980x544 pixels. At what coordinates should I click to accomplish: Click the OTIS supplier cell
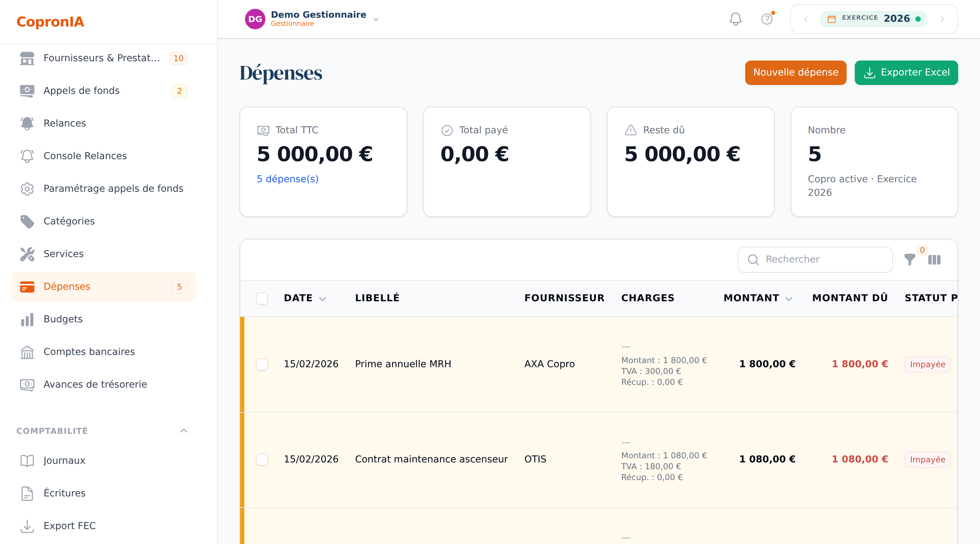tap(535, 460)
